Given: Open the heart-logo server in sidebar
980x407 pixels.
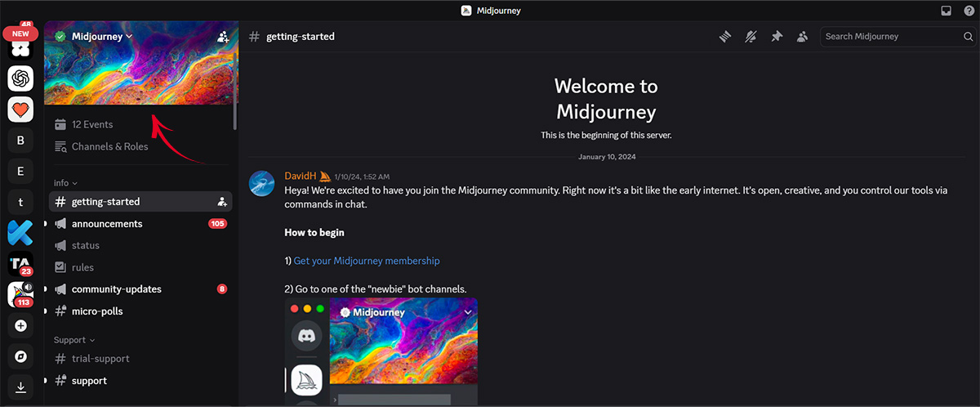Looking at the screenshot, I should [x=20, y=110].
